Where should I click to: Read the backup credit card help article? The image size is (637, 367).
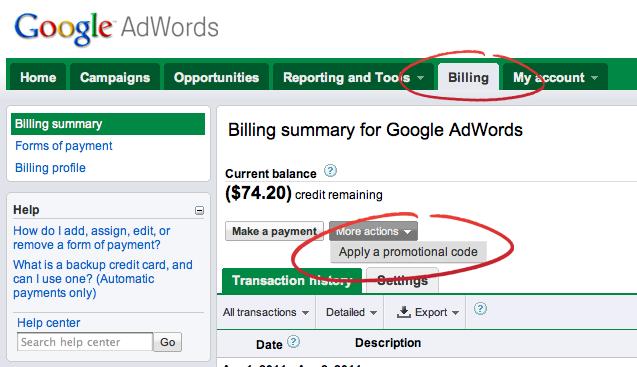point(103,279)
